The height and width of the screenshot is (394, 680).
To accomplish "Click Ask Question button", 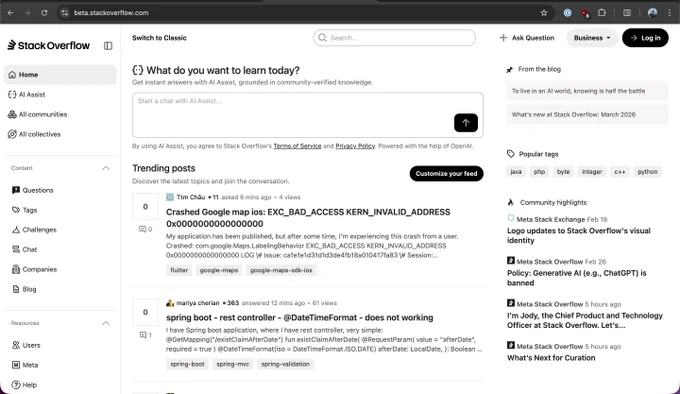I will pos(527,38).
